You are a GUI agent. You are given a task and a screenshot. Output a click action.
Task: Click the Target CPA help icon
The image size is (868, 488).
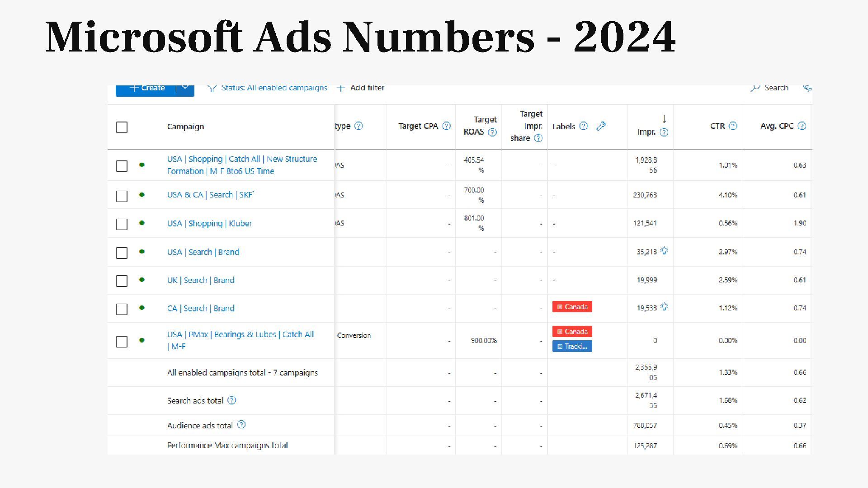pyautogui.click(x=446, y=126)
